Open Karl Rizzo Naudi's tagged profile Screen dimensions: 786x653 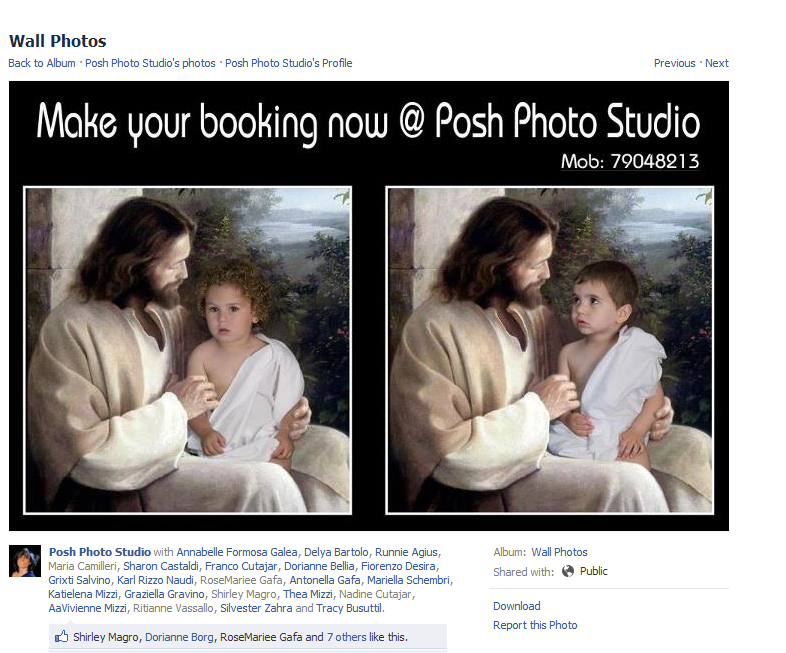[x=155, y=580]
